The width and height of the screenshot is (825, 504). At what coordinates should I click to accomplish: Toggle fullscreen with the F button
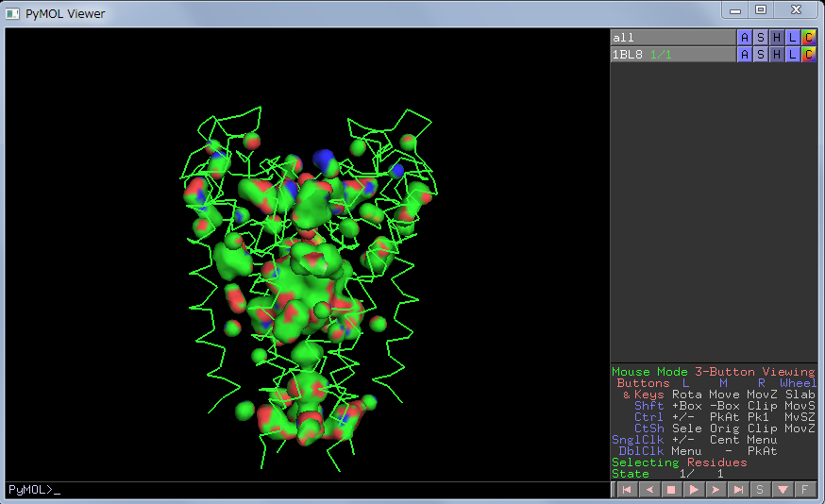pos(804,490)
